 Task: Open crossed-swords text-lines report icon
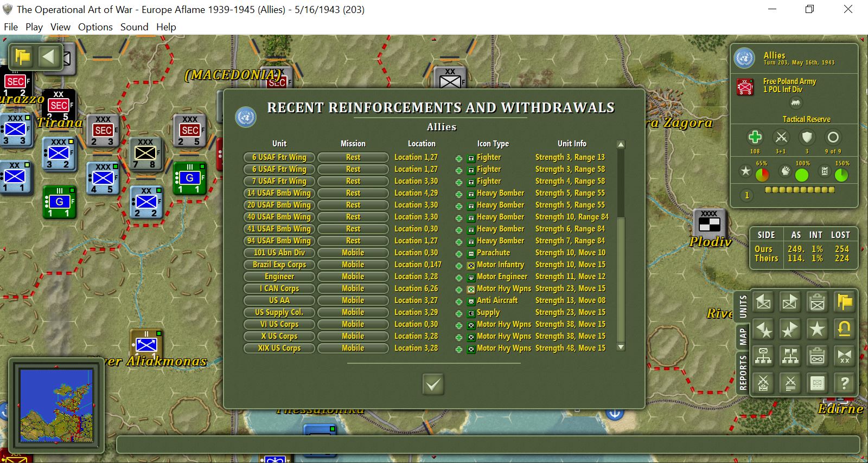coord(790,383)
